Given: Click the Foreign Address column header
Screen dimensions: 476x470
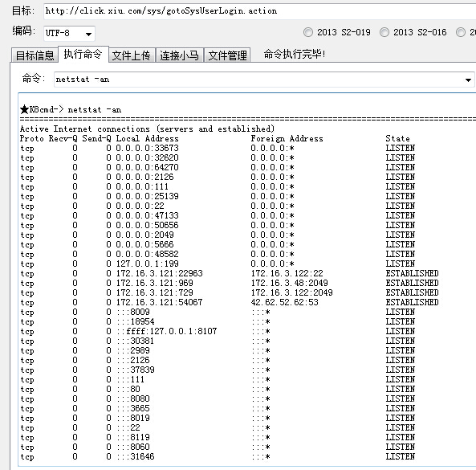Looking at the screenshot, I should click(x=287, y=138).
